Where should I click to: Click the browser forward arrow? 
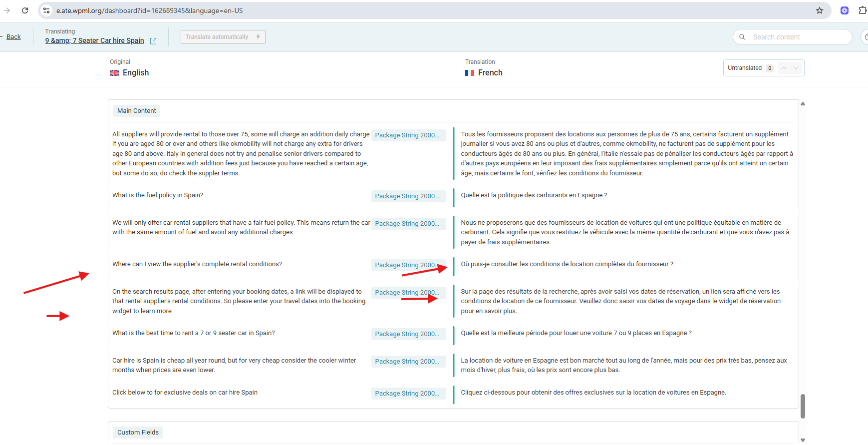7,10
